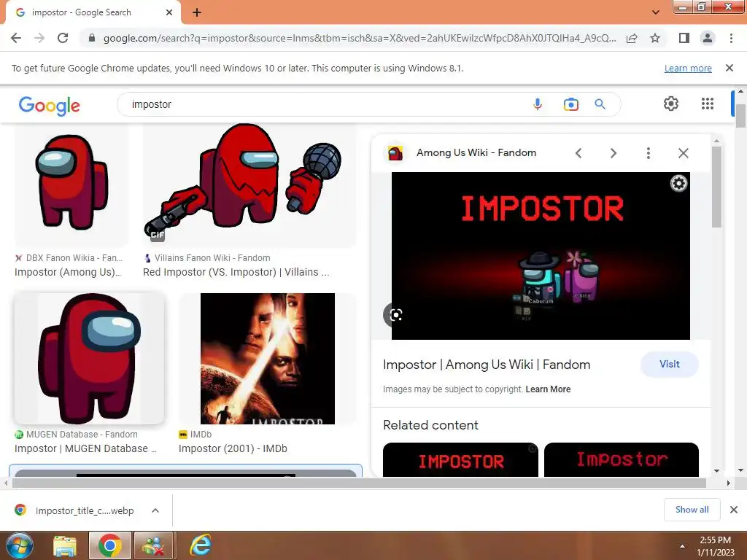Open the share page icon in address bar
747x560 pixels.
pyautogui.click(x=632, y=38)
